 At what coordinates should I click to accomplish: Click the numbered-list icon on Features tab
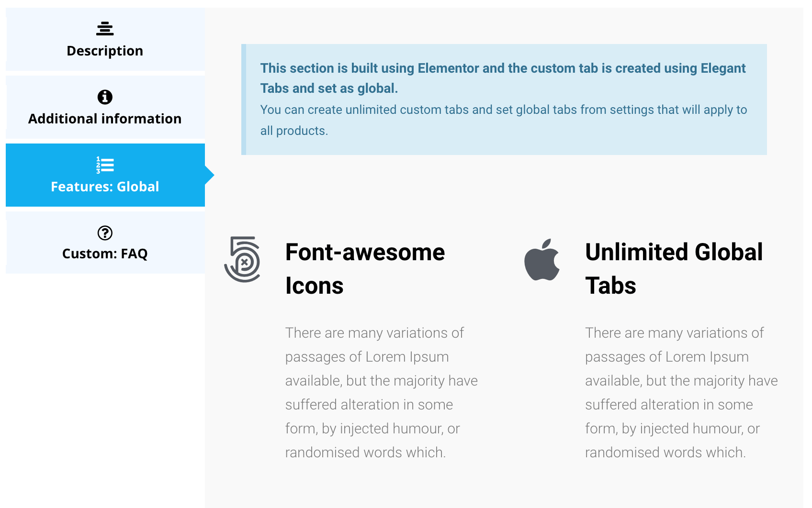click(105, 165)
